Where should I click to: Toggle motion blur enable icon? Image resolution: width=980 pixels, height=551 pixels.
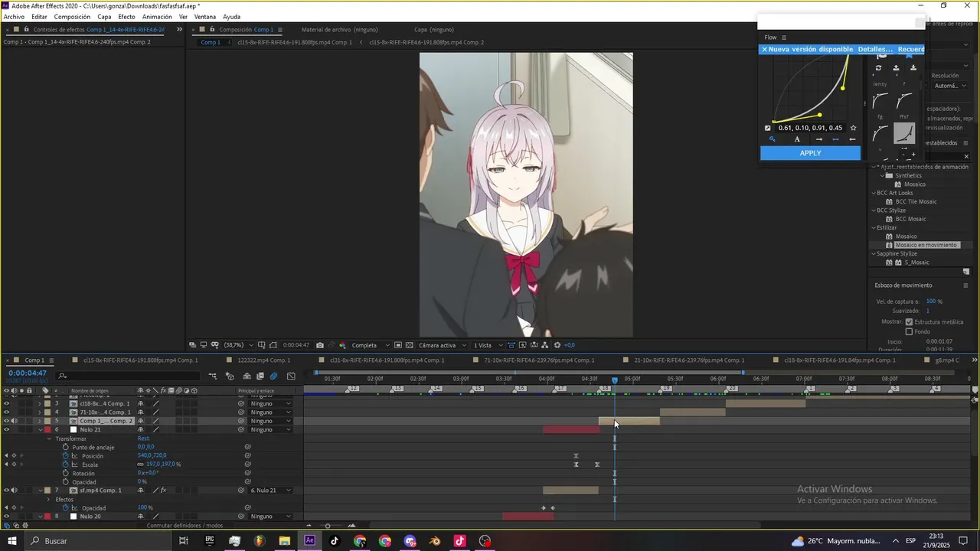273,376
